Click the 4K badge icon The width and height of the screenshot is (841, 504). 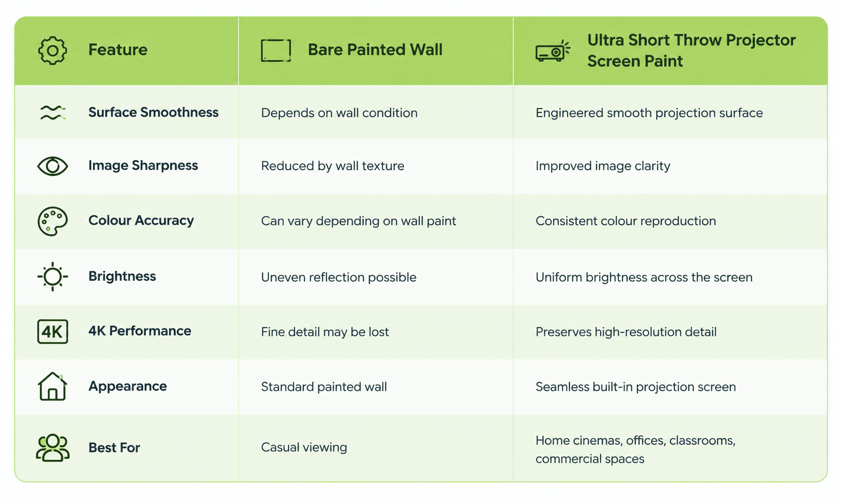coord(52,332)
